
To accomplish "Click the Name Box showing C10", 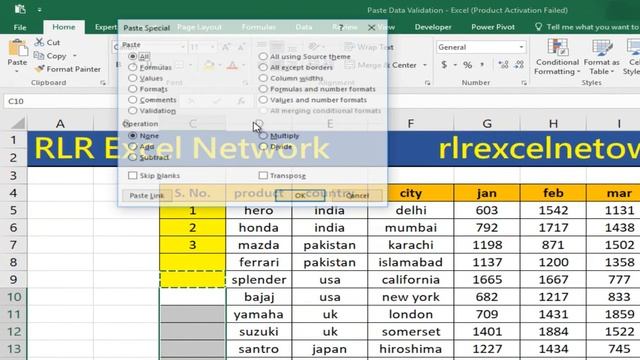I will (59, 101).
